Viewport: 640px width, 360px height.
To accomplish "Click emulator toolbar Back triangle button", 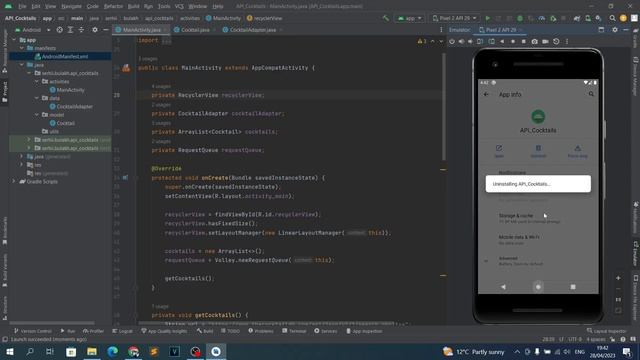I will pyautogui.click(x=502, y=42).
